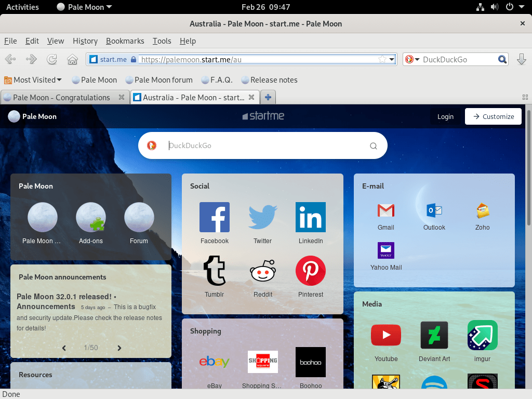This screenshot has width=532, height=399.
Task: Open the File menu
Action: click(10, 41)
